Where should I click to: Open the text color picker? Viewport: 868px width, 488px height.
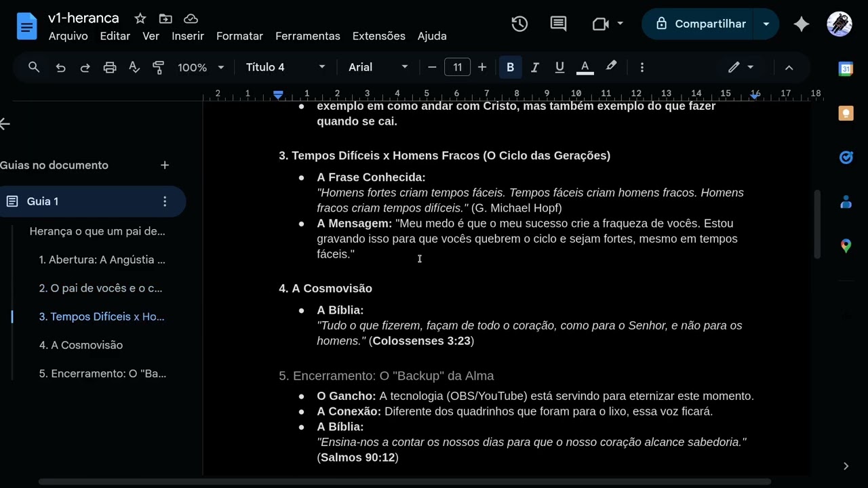pos(585,67)
